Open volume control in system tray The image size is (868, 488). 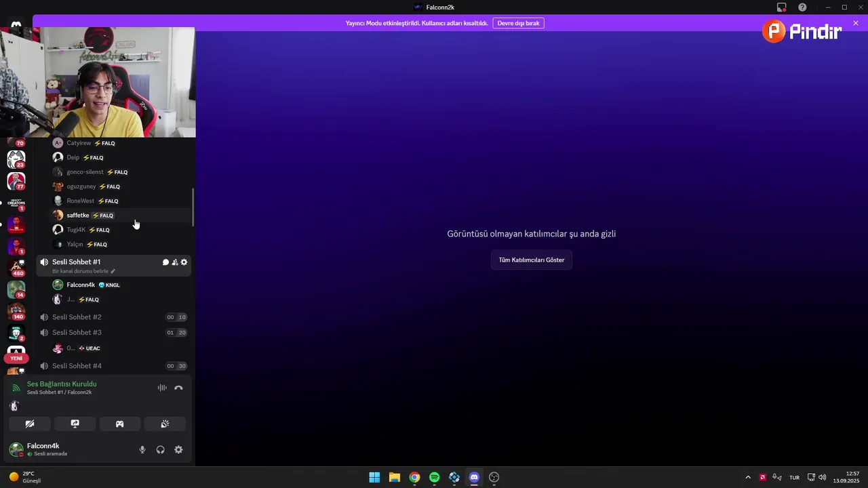[823, 477]
